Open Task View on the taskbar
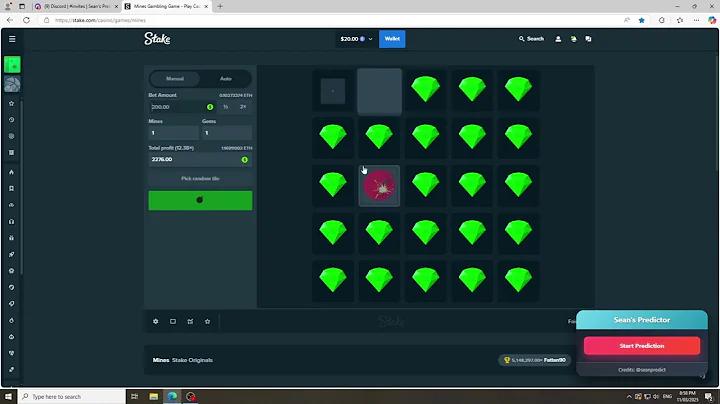The image size is (720, 404). (135, 397)
